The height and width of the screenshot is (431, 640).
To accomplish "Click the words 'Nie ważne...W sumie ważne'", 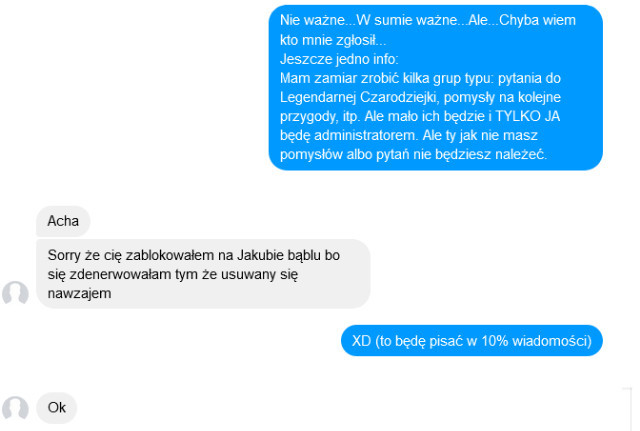I will coord(369,20).
